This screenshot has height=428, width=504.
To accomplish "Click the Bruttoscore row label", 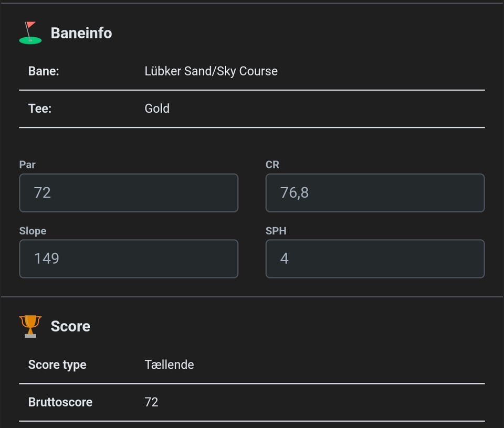I will [x=60, y=402].
